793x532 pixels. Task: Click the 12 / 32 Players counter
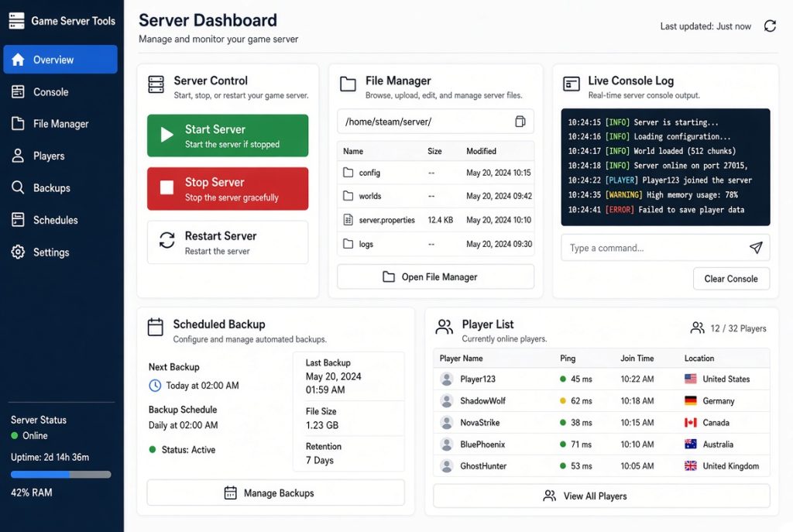(728, 328)
